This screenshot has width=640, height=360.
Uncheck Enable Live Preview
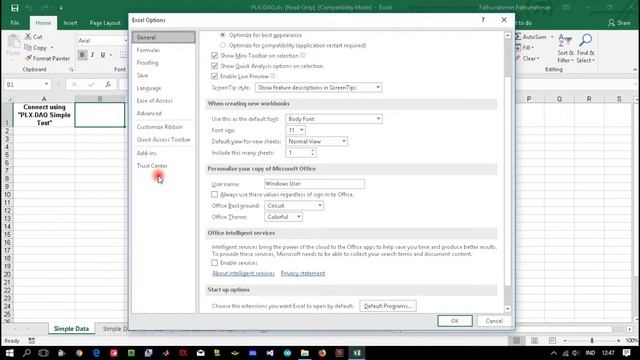click(x=215, y=76)
